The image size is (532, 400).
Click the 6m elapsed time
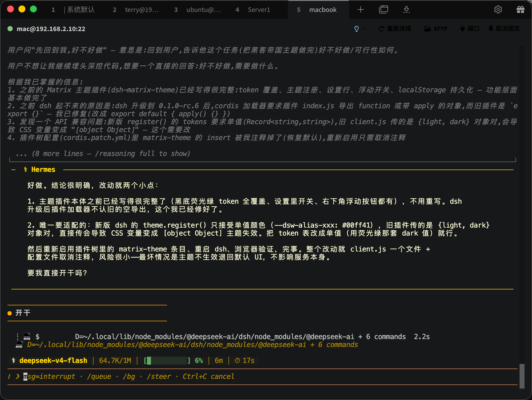tap(219, 361)
